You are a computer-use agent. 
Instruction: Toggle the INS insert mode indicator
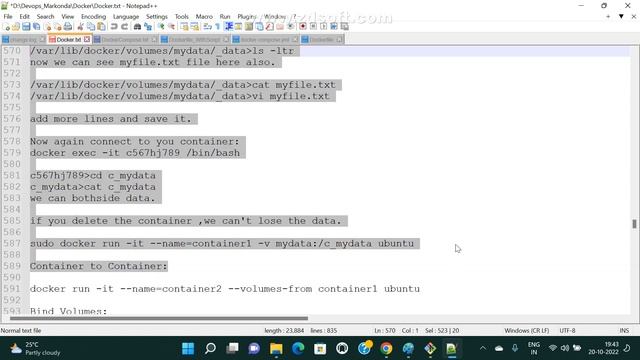click(624, 330)
